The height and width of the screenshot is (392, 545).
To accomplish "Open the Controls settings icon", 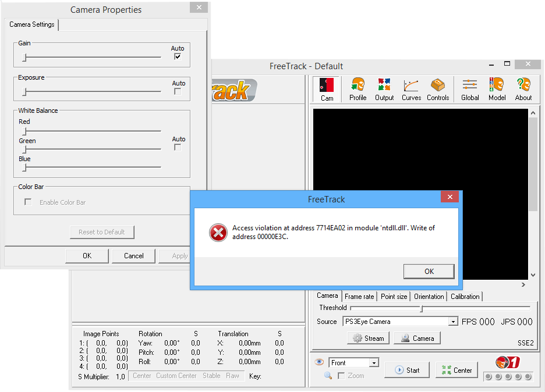I will coord(438,89).
